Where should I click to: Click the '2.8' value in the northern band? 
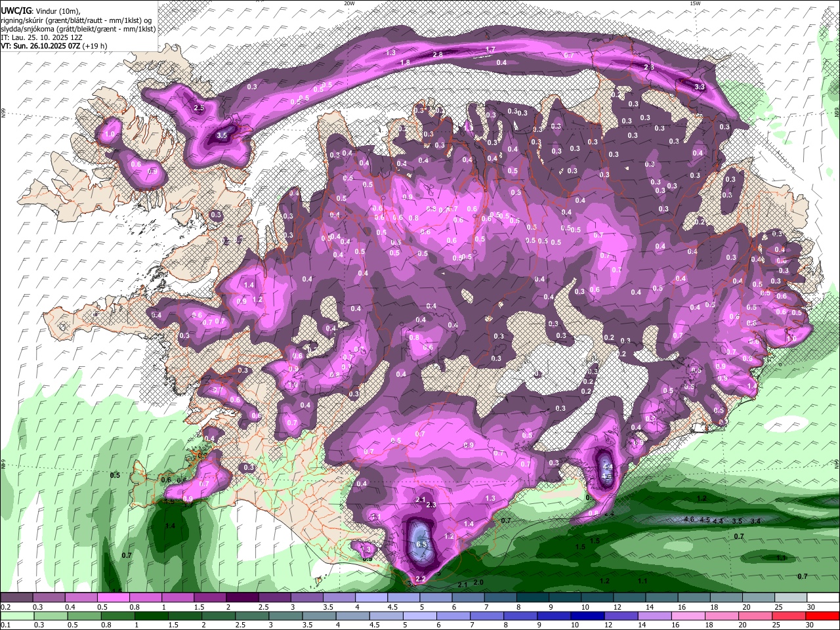(438, 54)
